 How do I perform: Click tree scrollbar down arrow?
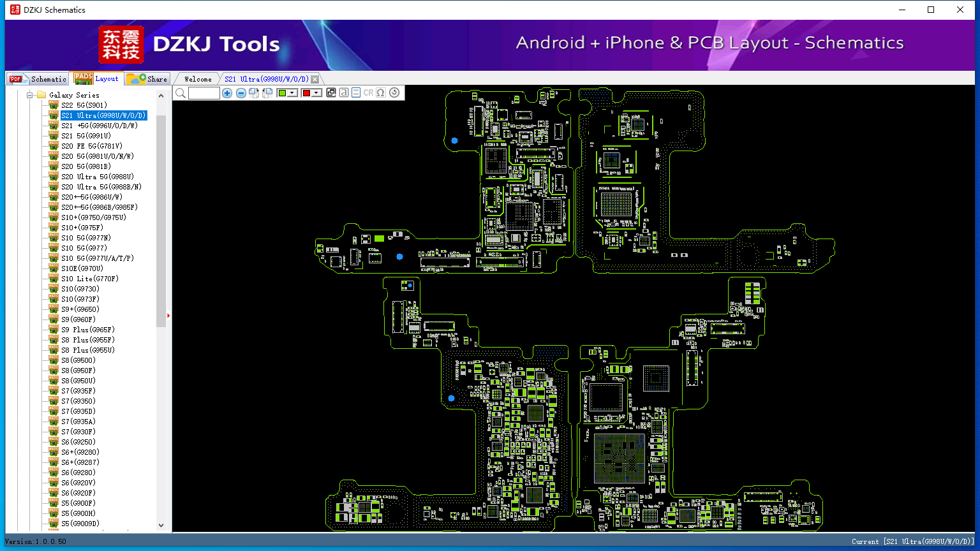pos(161,525)
